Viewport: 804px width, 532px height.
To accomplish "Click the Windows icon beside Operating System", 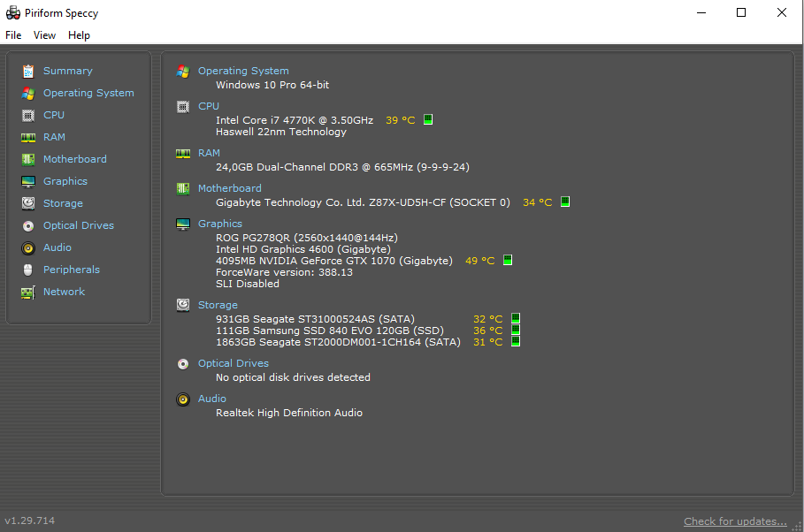I will coord(183,70).
